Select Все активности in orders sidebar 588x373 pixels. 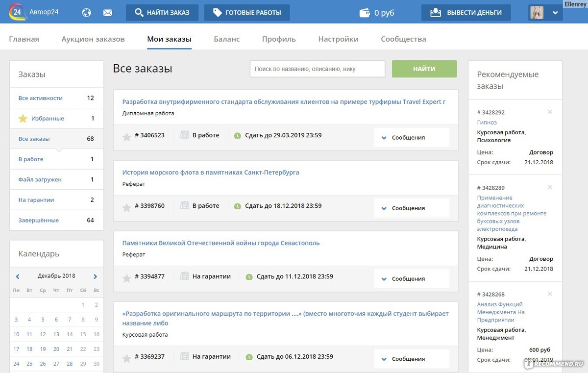click(56, 98)
